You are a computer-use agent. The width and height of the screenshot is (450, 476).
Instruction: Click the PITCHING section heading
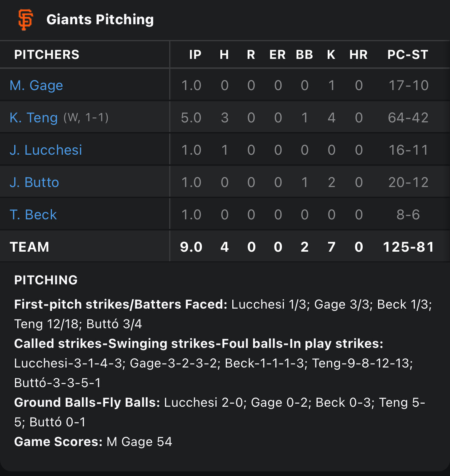[46, 280]
